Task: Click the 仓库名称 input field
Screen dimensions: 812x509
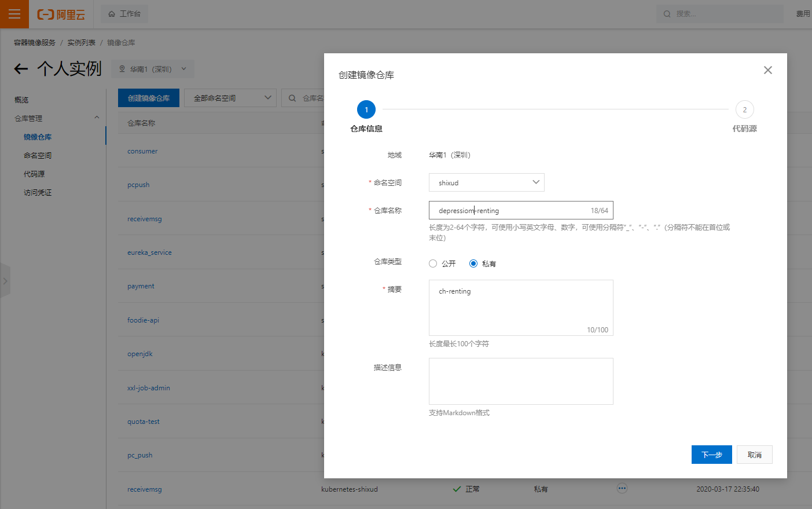Action: pos(521,210)
